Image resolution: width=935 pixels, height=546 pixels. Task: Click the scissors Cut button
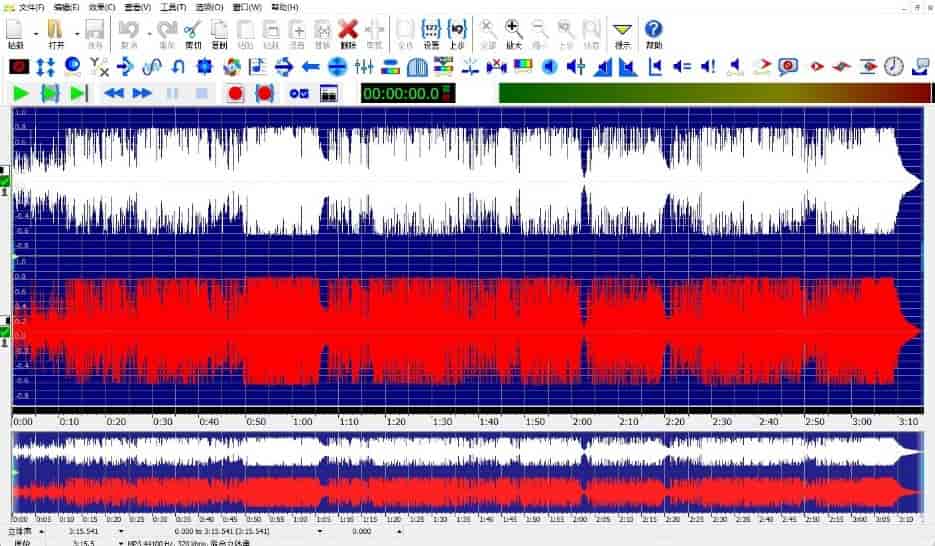click(193, 34)
